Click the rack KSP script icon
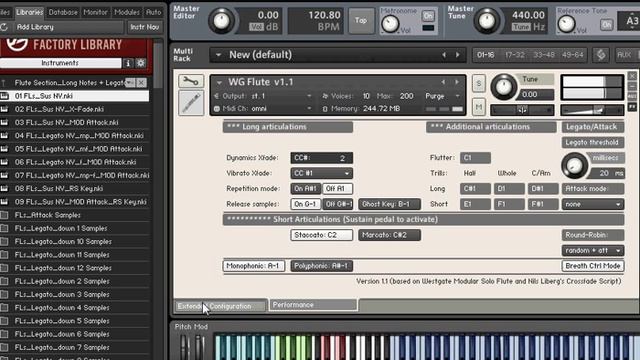The image size is (640, 360). pyautogui.click(x=601, y=55)
